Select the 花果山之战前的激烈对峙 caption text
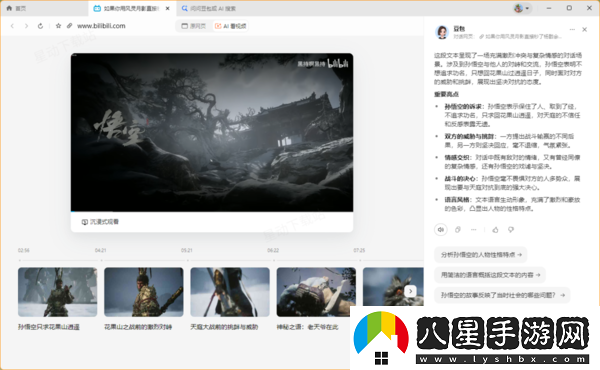Image resolution: width=600 pixels, height=370 pixels. pyautogui.click(x=138, y=327)
